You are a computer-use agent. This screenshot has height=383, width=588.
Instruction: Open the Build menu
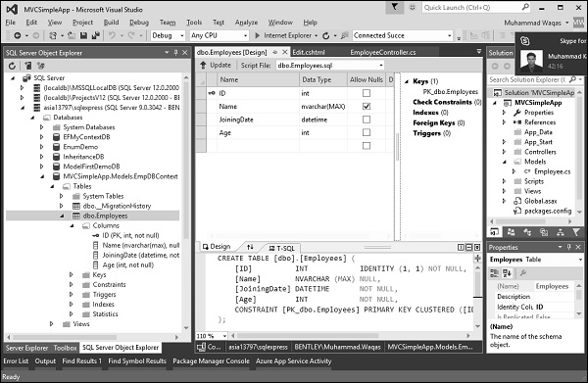[x=111, y=23]
